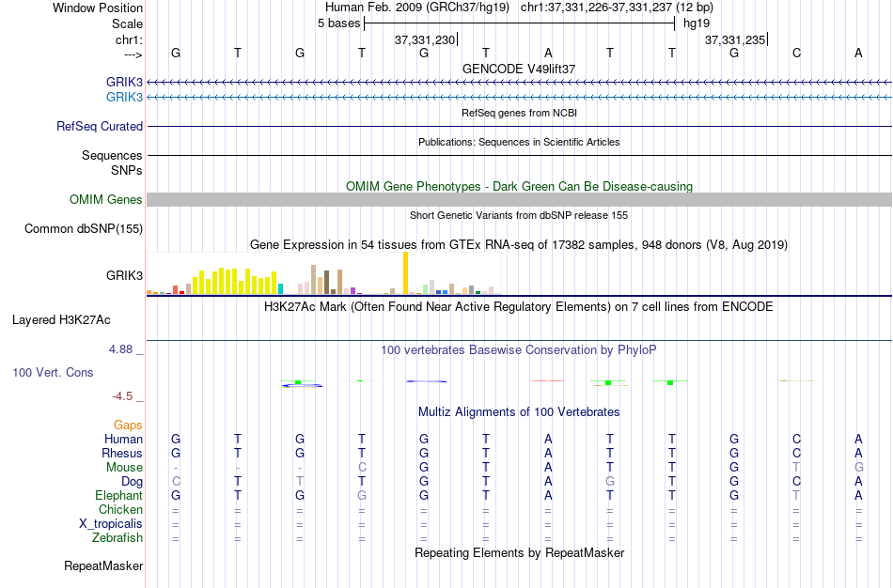Screen dimensions: 893x588
Task: Click 100 vertebrates Basewise Conservation title
Action: 519,350
